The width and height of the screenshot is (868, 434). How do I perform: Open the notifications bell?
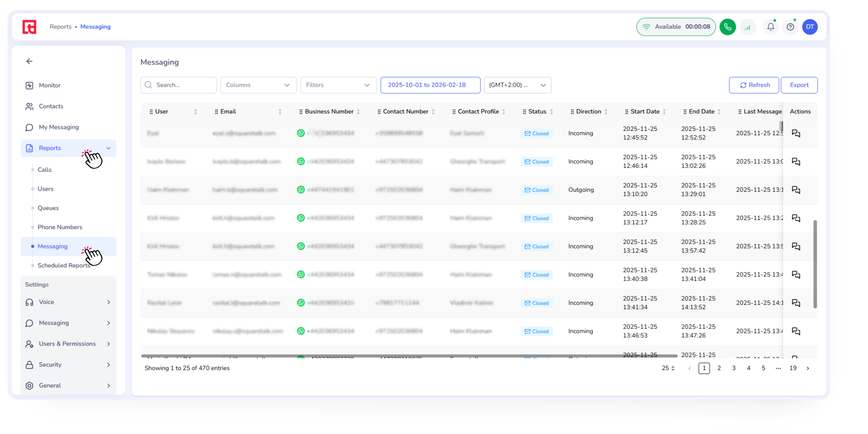coord(770,27)
